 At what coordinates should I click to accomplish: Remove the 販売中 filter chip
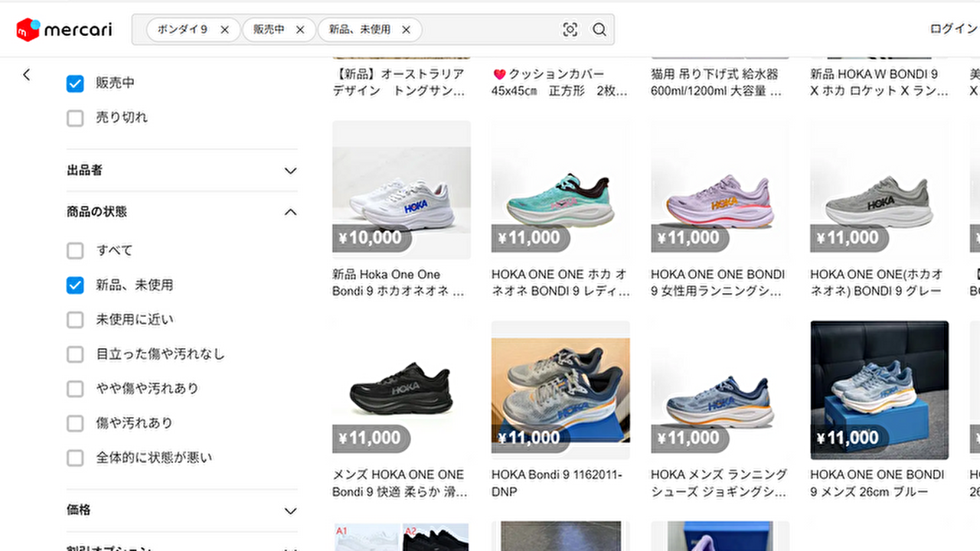pos(300,30)
